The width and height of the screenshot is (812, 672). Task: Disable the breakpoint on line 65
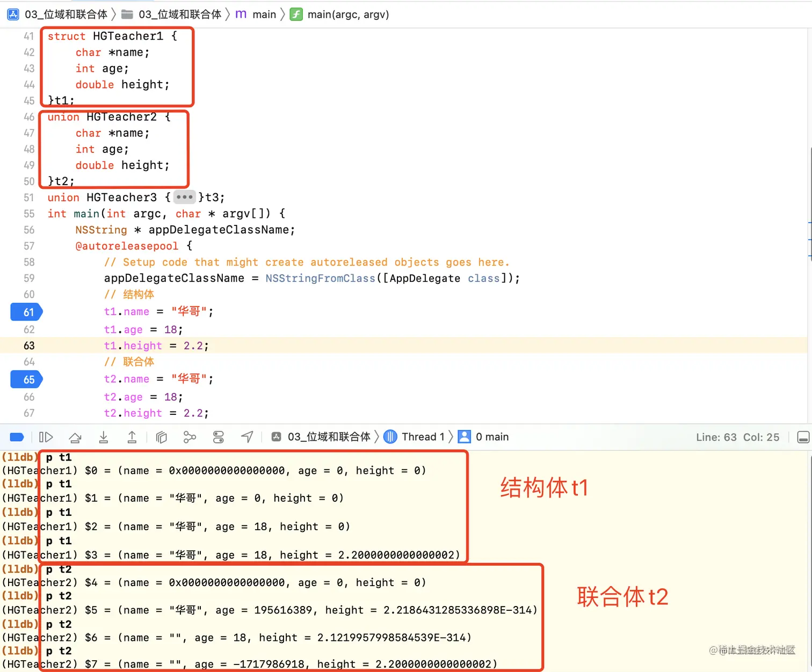click(27, 379)
